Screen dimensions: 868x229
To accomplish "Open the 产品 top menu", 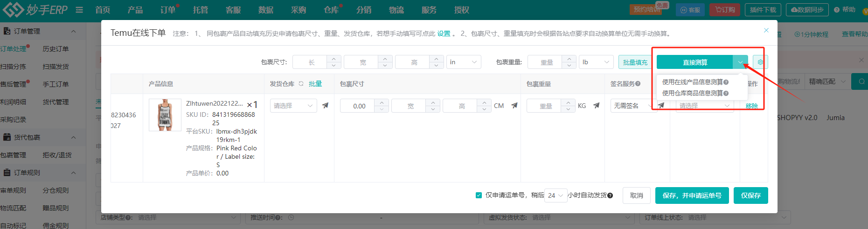I will 135,10.
